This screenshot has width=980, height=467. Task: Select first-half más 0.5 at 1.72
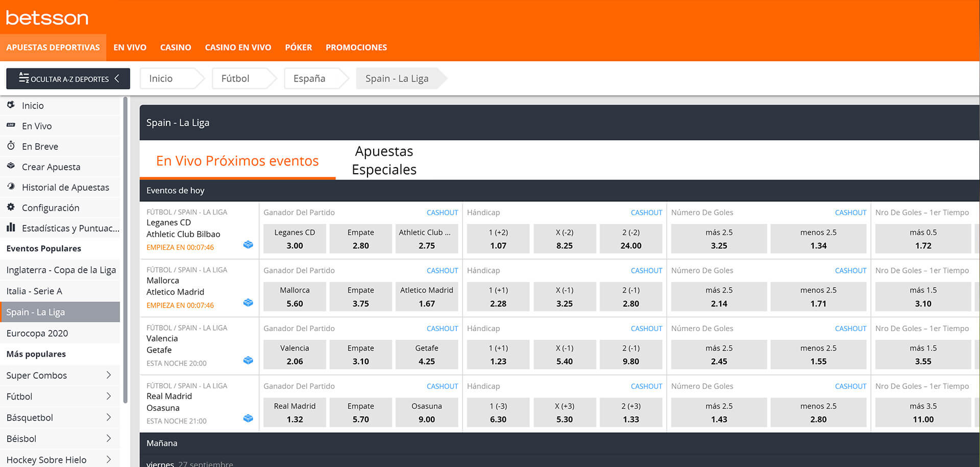923,239
